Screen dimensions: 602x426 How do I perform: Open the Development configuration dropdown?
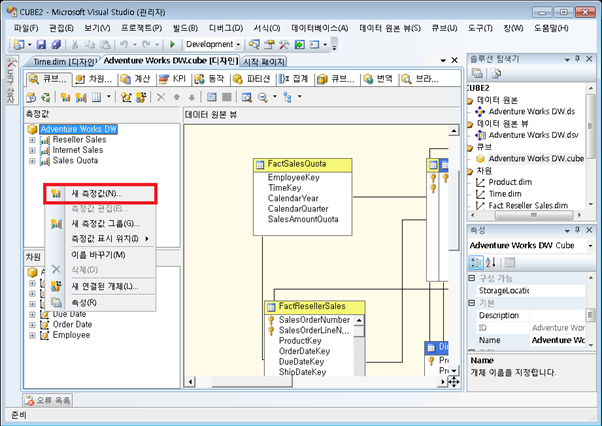click(x=238, y=45)
